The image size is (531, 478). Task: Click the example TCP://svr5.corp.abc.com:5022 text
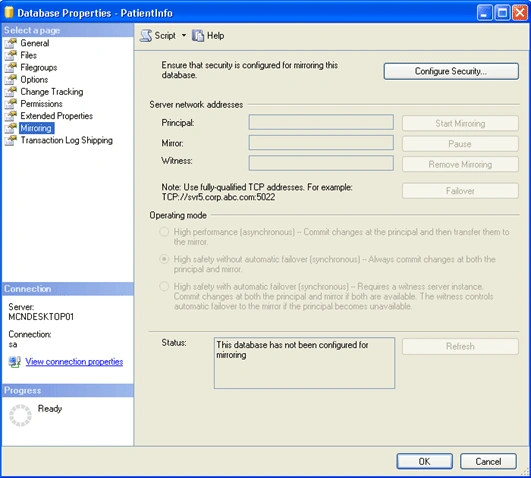coord(218,197)
